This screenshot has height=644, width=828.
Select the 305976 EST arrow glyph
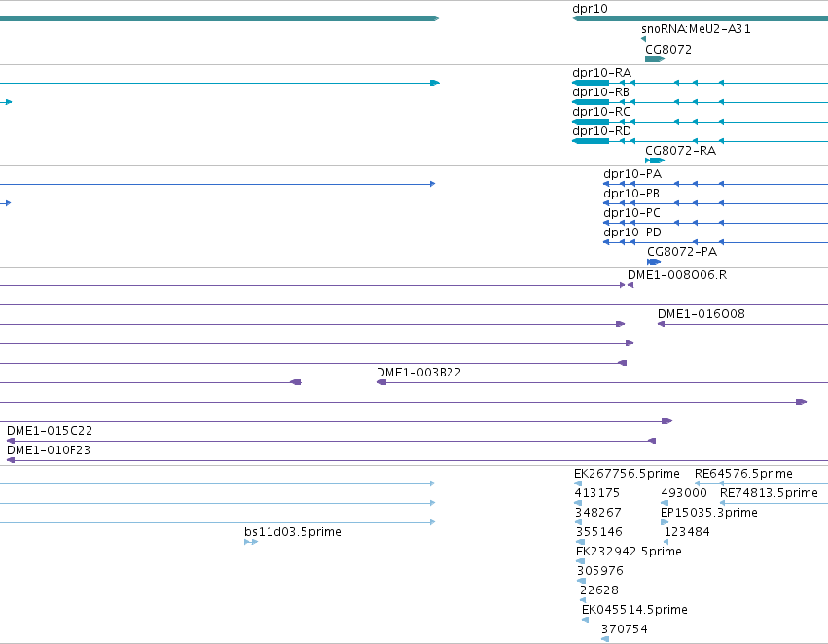click(x=581, y=581)
